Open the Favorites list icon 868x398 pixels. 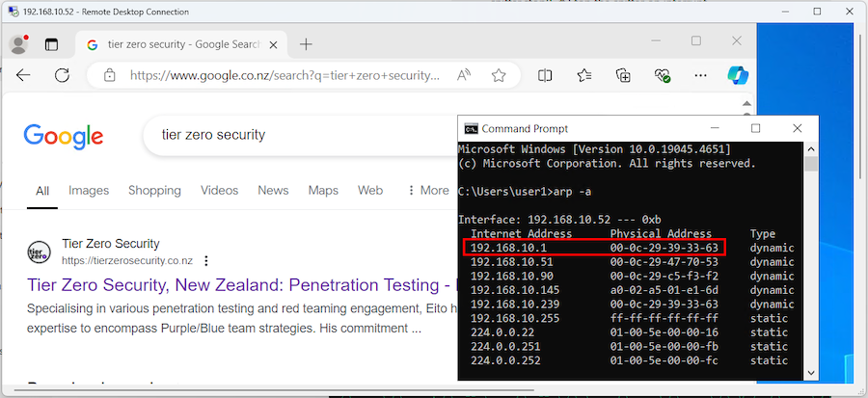(x=584, y=75)
